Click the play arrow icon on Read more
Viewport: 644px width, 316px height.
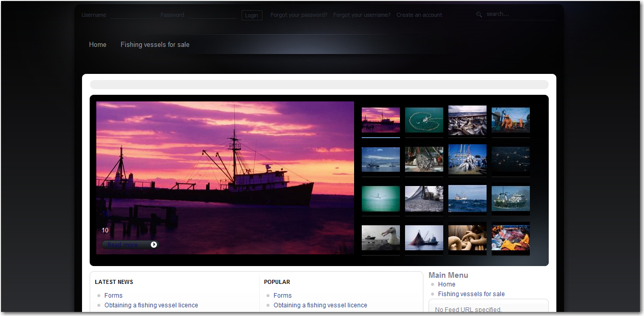coord(154,245)
